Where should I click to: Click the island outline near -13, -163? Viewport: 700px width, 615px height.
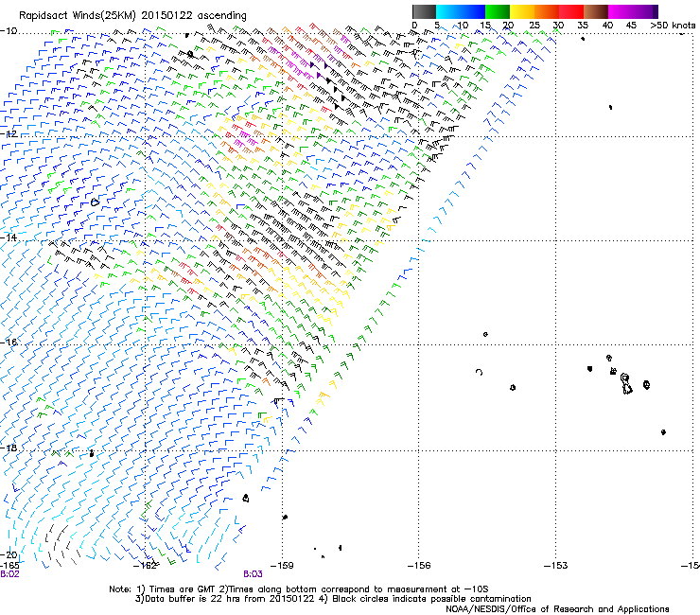pyautogui.click(x=95, y=202)
